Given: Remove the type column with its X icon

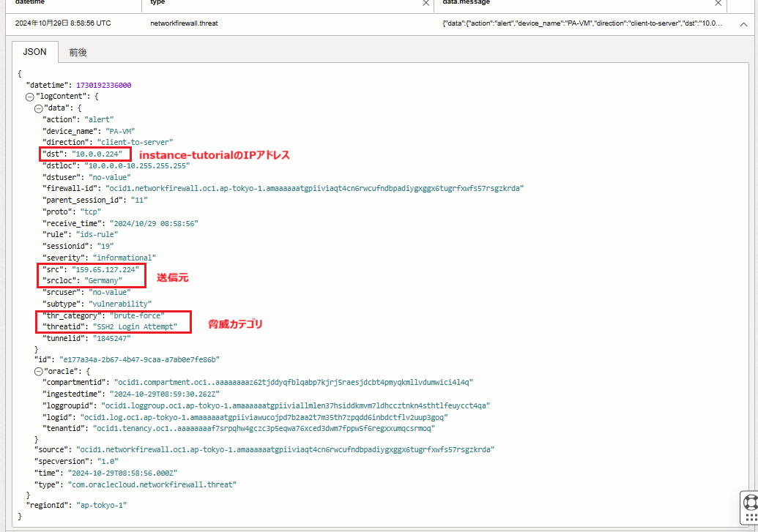Looking at the screenshot, I should pyautogui.click(x=426, y=4).
